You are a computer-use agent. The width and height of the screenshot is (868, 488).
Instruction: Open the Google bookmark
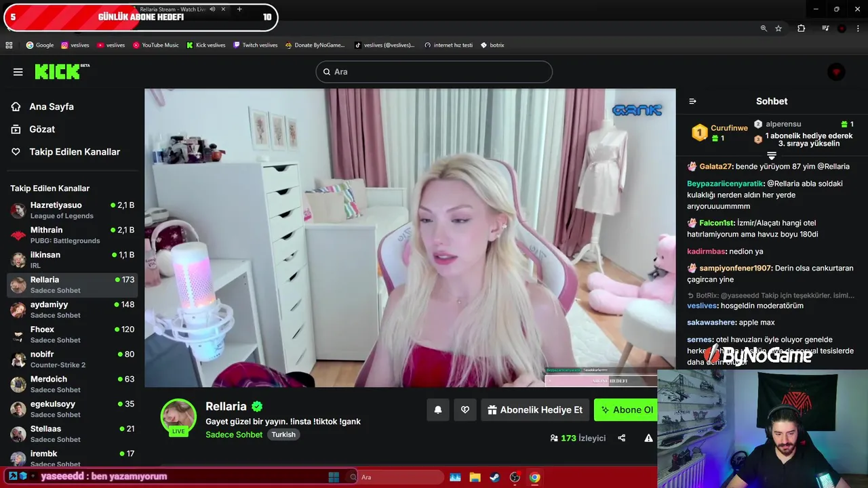pos(39,45)
